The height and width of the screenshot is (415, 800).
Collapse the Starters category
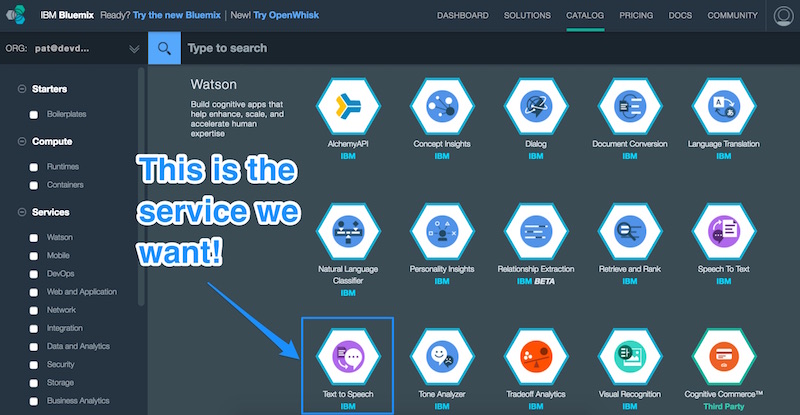point(22,89)
